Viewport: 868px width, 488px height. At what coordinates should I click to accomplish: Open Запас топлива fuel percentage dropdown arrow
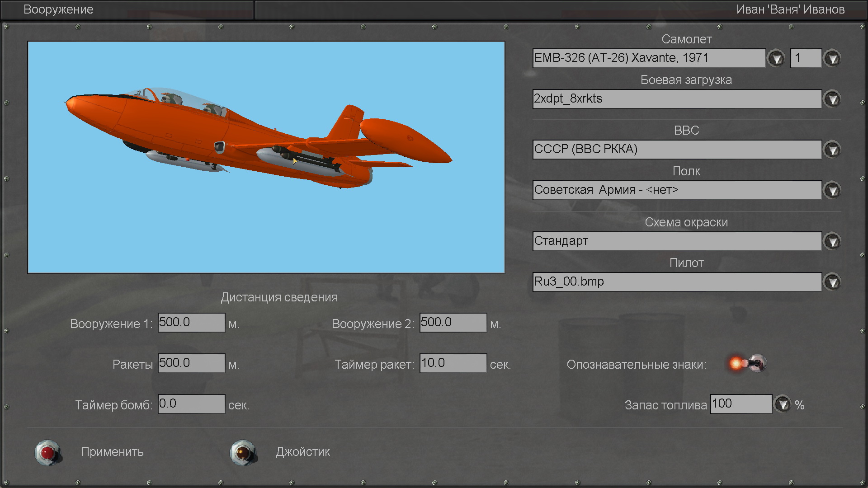(783, 404)
